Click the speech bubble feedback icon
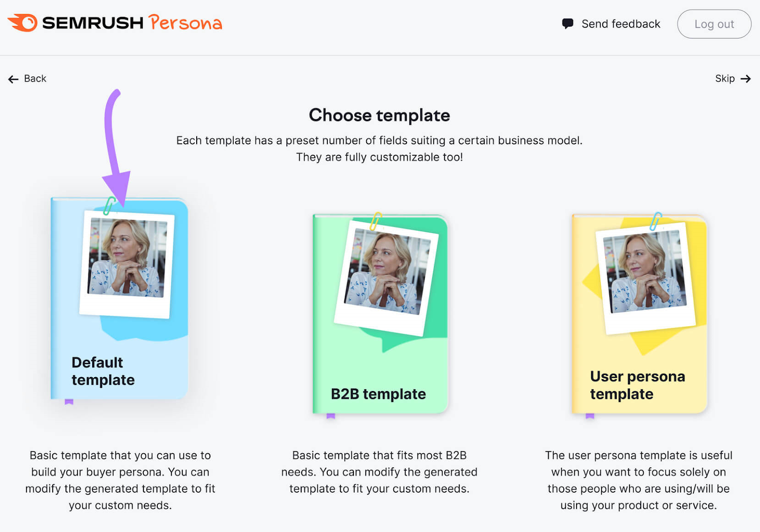 567,24
